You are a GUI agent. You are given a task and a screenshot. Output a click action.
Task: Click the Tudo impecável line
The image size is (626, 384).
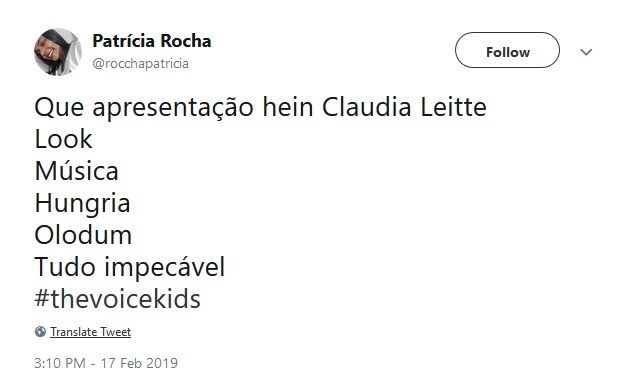coord(130,267)
